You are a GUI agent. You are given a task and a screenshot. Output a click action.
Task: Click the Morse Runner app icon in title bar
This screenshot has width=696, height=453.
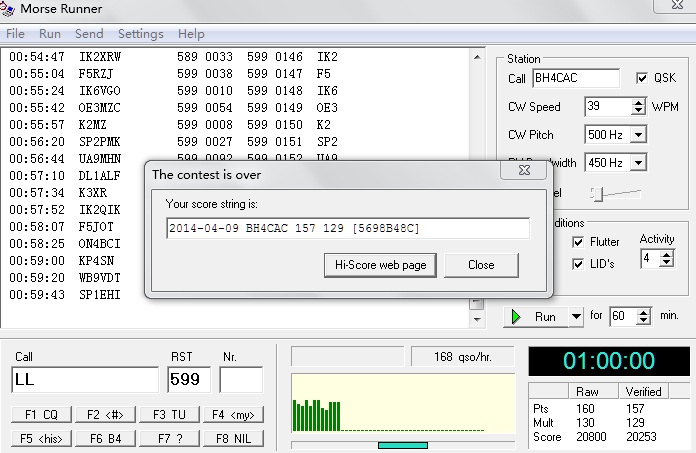[7, 9]
